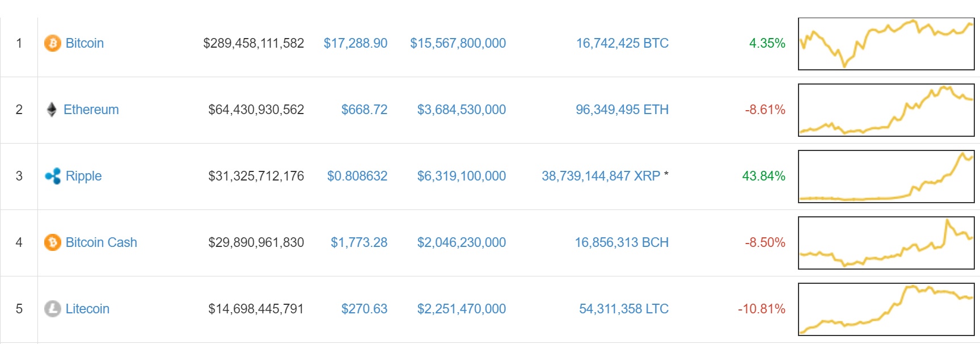Click Bitcoin Cash price $1,773.28
Viewport: 980px width, 344px height.
click(x=359, y=242)
